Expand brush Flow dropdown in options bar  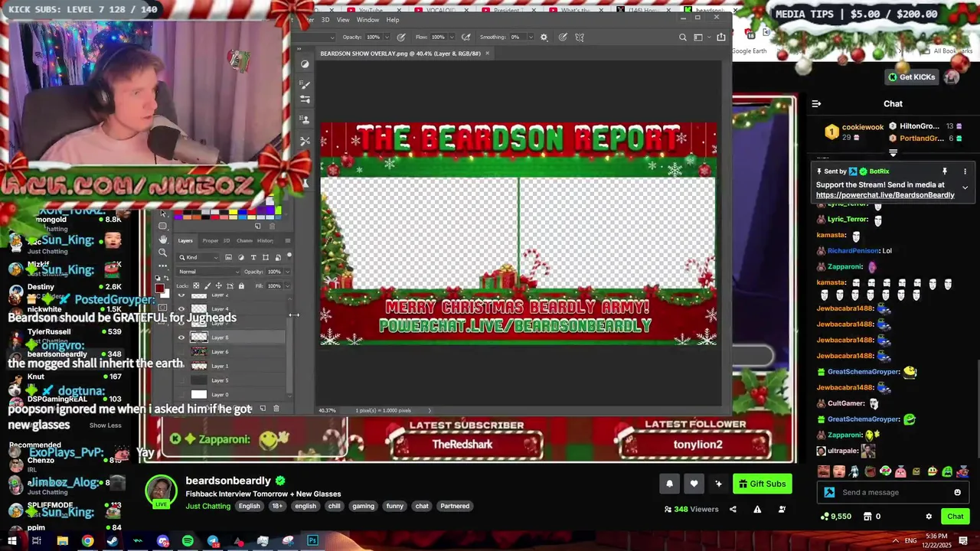click(452, 37)
